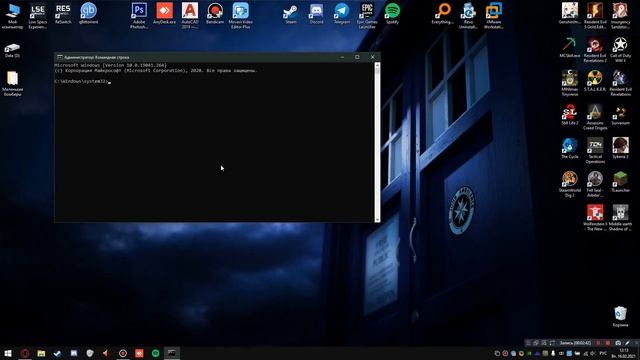
Task: Open the Bandicam taskbar button
Action: click(x=123, y=353)
